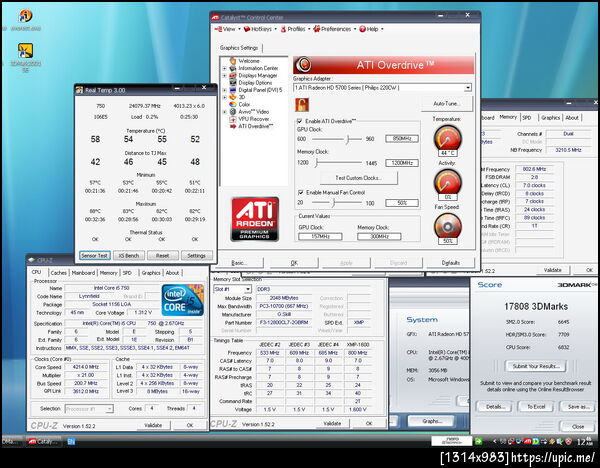This screenshot has width=600, height=468.
Task: Open the orange info-circle desktop shortcut
Action: tap(25, 16)
